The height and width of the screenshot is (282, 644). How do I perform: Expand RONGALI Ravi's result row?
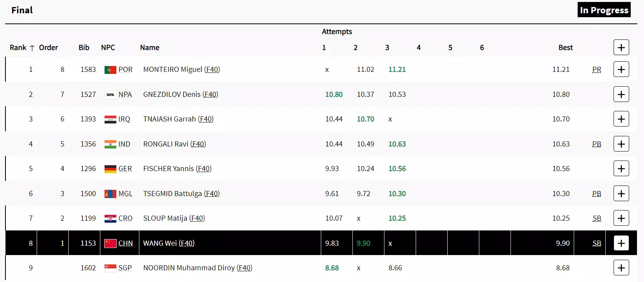click(x=621, y=144)
